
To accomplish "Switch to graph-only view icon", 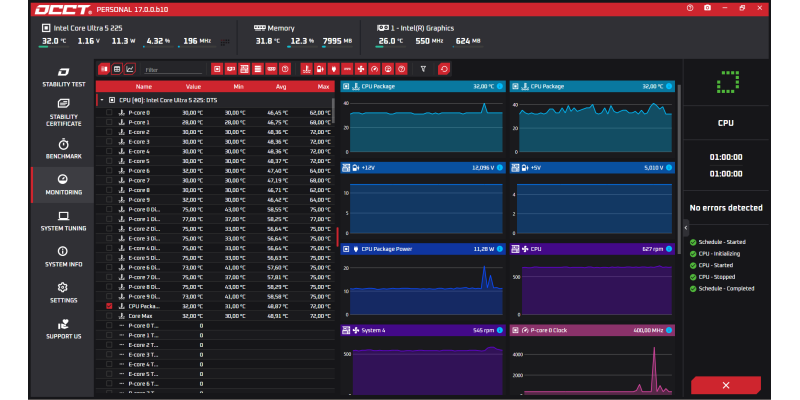I will pyautogui.click(x=130, y=68).
